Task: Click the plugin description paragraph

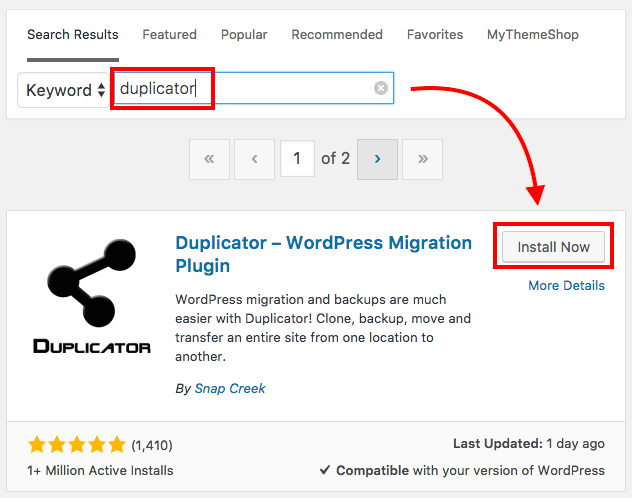Action: (323, 328)
